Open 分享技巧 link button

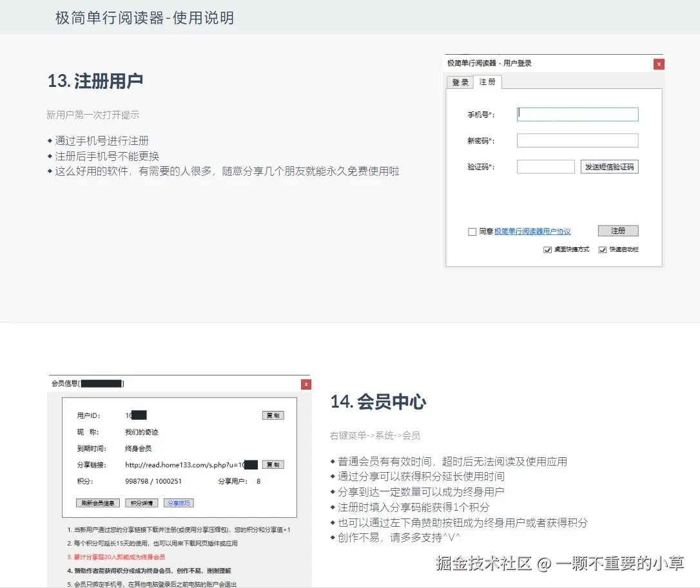point(179,503)
